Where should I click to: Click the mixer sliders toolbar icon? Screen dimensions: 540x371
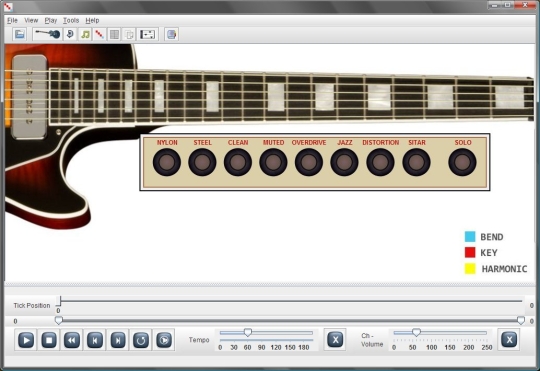pos(147,34)
